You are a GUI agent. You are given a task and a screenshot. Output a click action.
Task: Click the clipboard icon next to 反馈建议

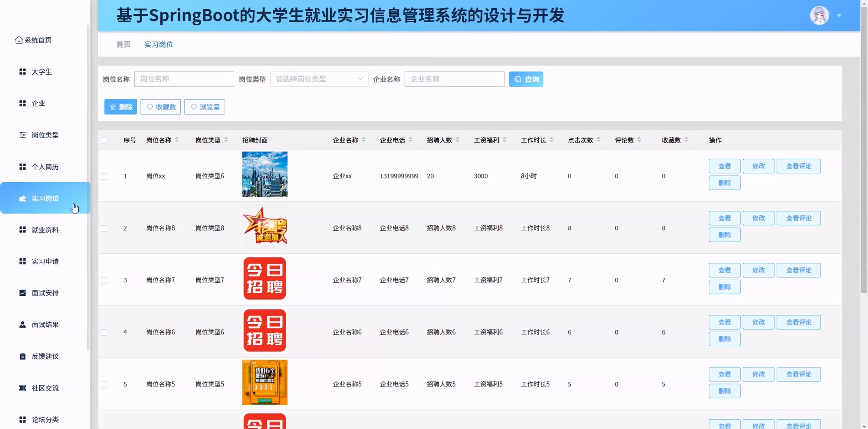point(23,356)
